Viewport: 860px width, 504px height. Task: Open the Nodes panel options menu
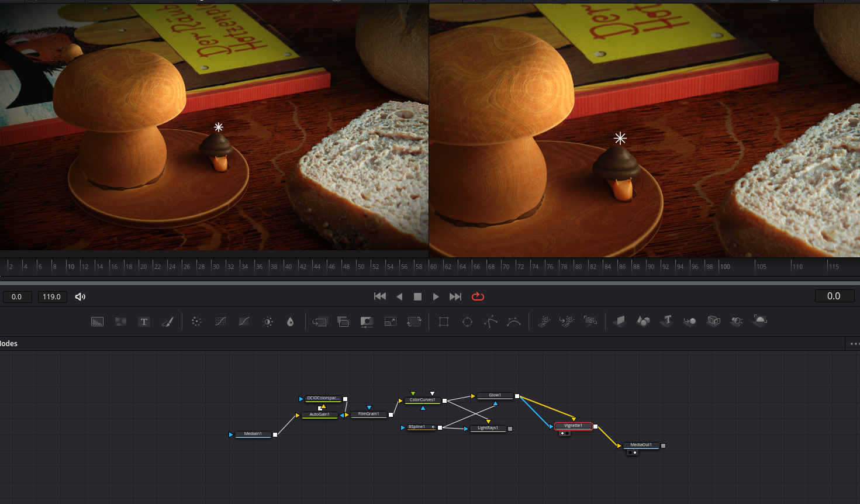[x=854, y=344]
